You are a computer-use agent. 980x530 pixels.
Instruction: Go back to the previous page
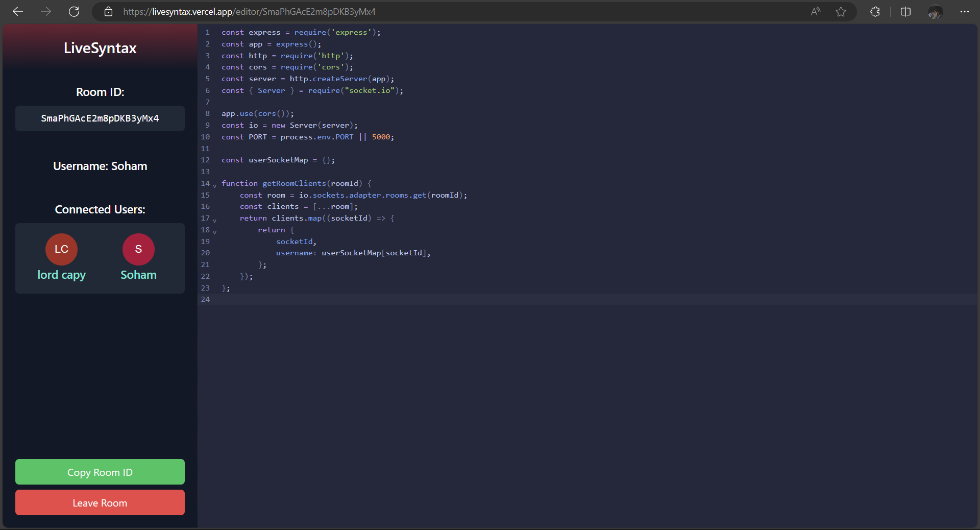(x=18, y=11)
